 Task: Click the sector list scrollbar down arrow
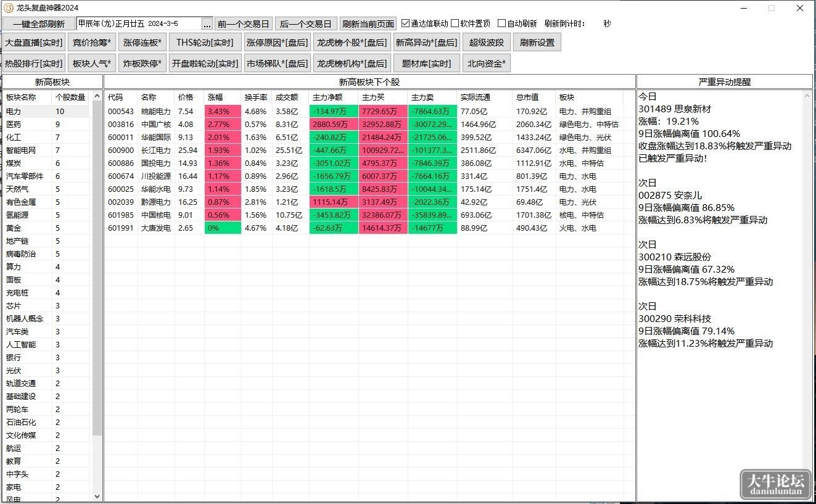coord(97,496)
